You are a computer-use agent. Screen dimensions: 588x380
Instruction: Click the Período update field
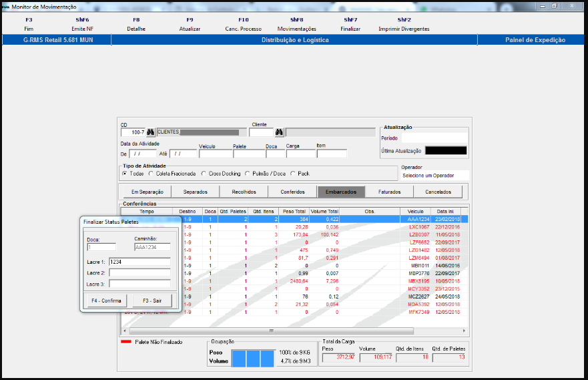(434, 138)
